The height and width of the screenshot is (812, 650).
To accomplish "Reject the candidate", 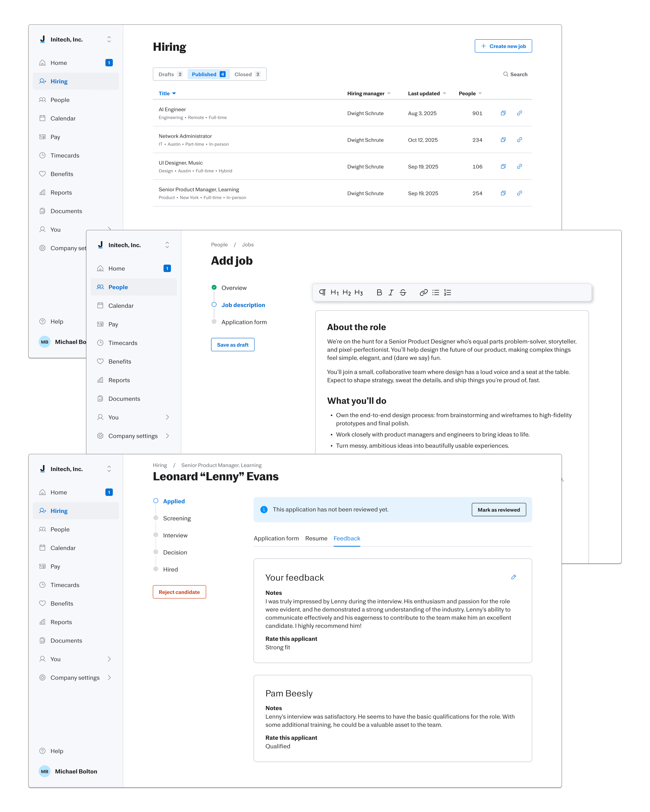I will click(x=179, y=592).
